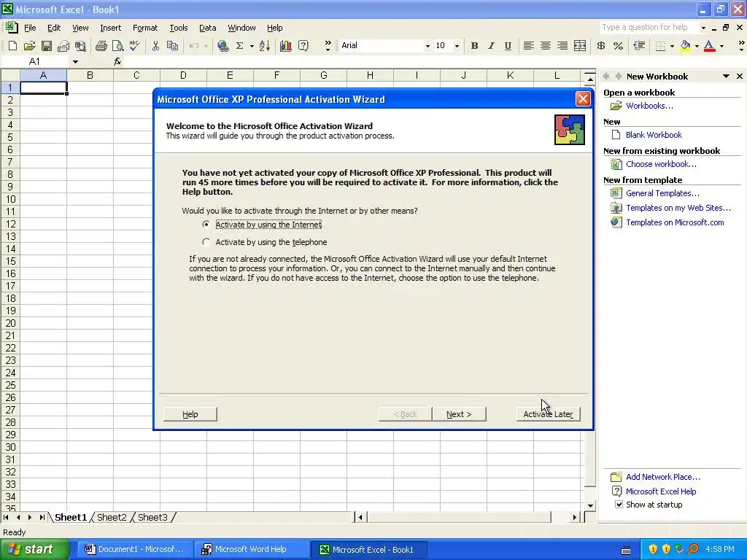Click the Insert Function fx icon

pos(117,61)
